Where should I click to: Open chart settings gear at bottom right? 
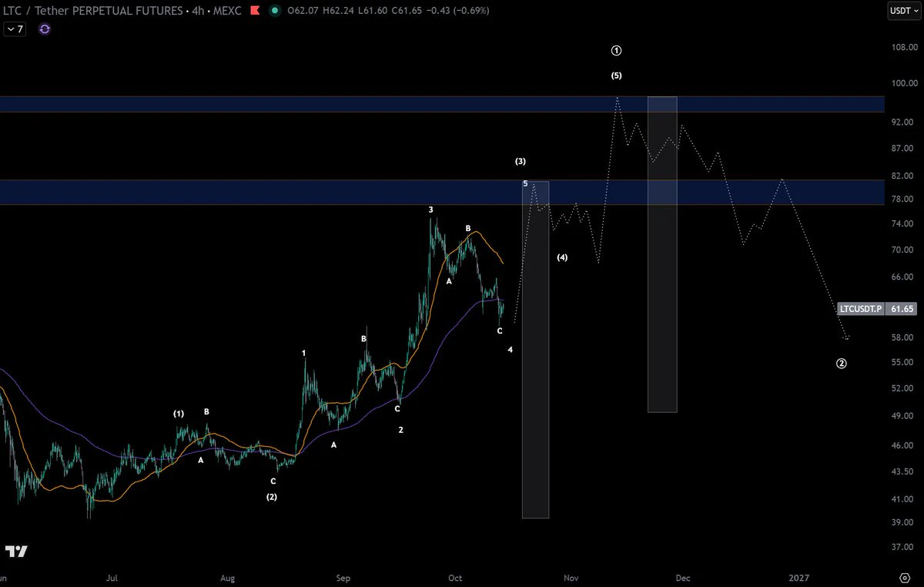pos(906,577)
